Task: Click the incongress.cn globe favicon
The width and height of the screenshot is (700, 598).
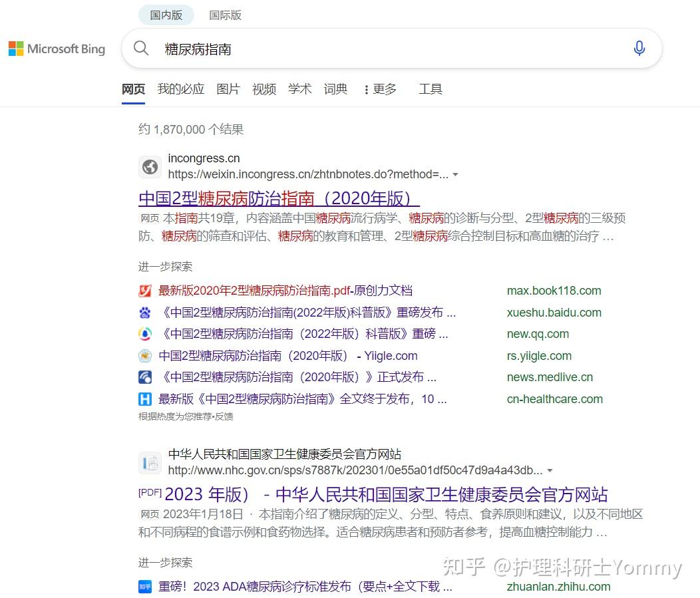Action: tap(150, 167)
